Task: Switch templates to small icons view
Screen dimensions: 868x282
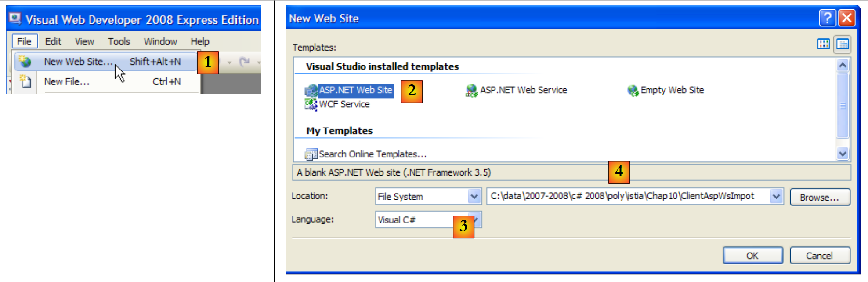Action: coord(843,44)
